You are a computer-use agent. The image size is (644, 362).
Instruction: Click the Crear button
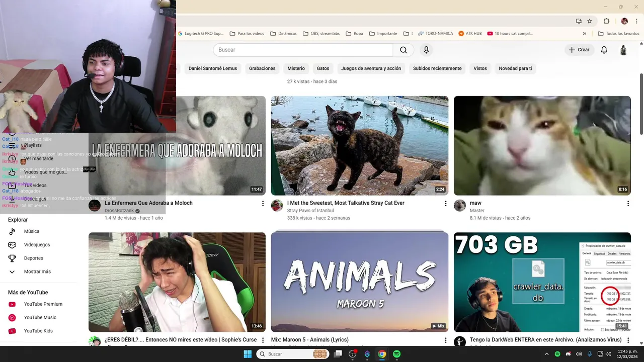pyautogui.click(x=579, y=50)
